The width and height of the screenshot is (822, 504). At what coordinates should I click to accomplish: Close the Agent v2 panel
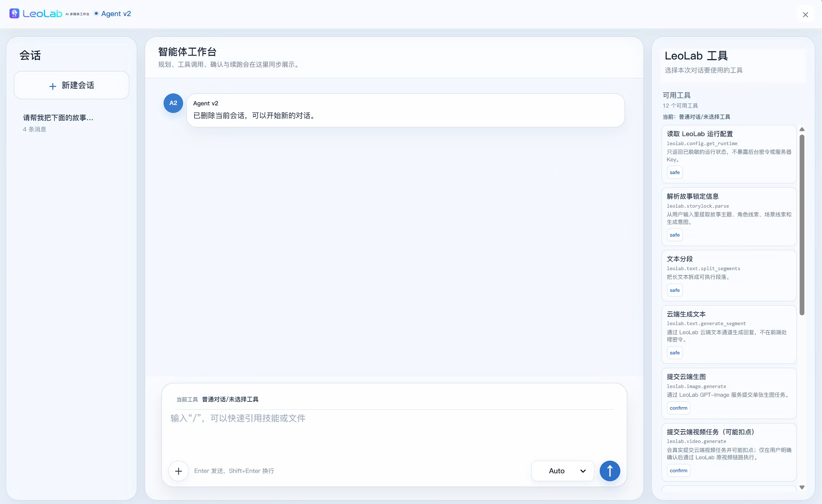tap(805, 15)
